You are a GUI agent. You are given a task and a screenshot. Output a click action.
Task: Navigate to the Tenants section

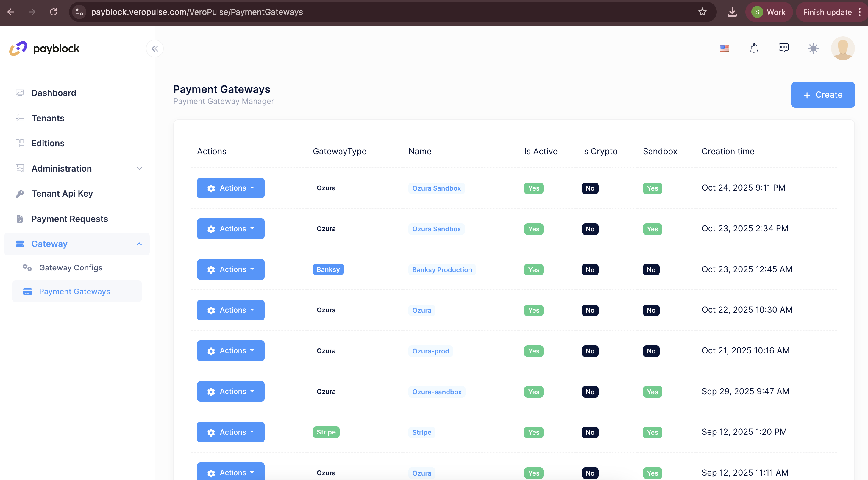click(x=48, y=118)
